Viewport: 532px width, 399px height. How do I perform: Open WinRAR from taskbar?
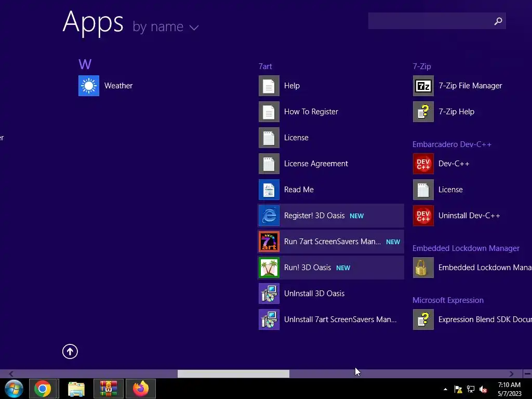pyautogui.click(x=108, y=389)
